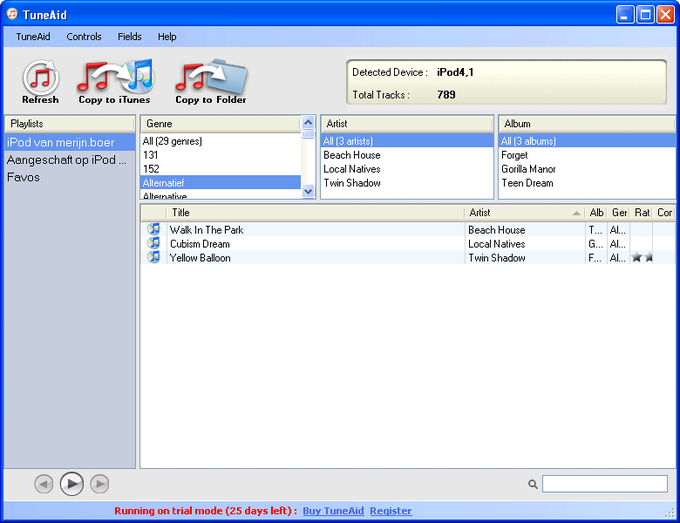Click the Cor column header

coord(664,212)
